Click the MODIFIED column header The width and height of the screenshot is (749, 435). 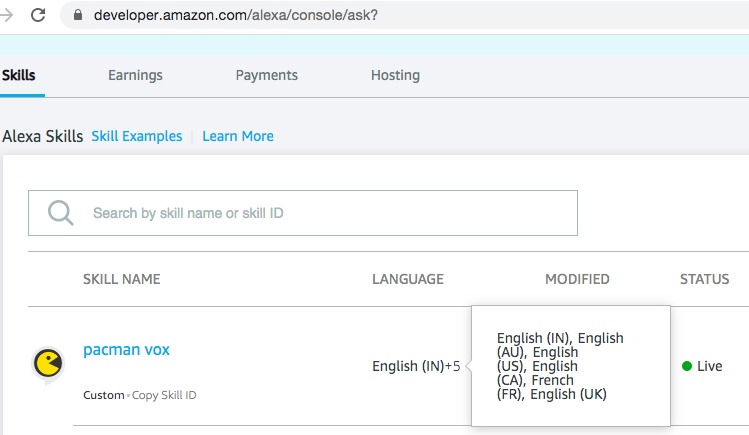[577, 279]
